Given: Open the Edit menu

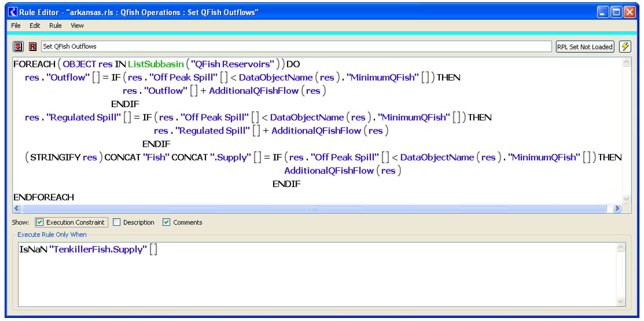Looking at the screenshot, I should (35, 26).
